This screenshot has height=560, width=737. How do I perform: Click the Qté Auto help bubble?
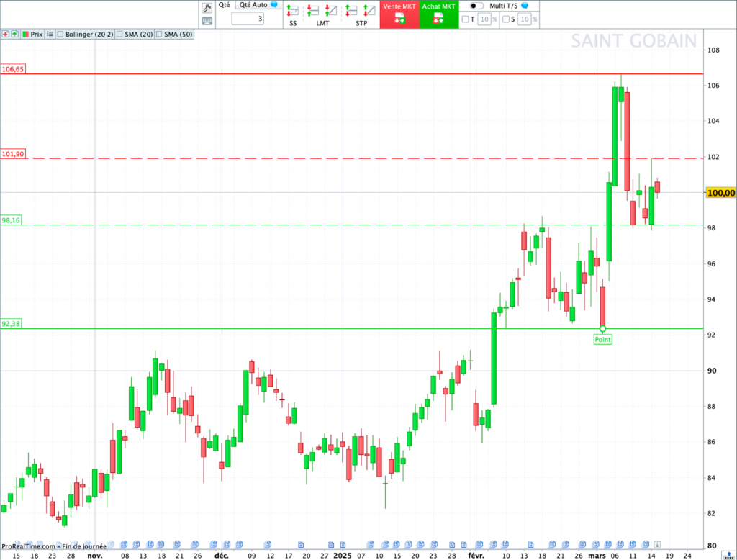[x=274, y=5]
